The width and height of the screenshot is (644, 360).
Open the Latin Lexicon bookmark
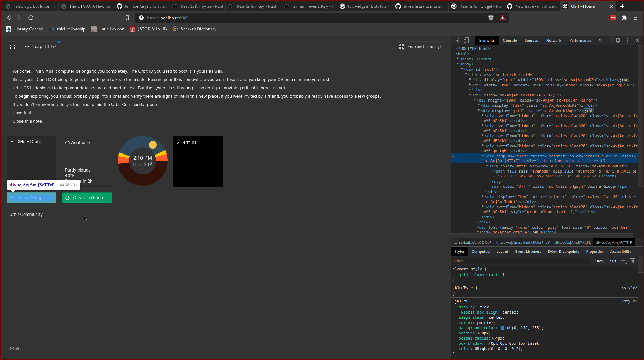[108, 29]
